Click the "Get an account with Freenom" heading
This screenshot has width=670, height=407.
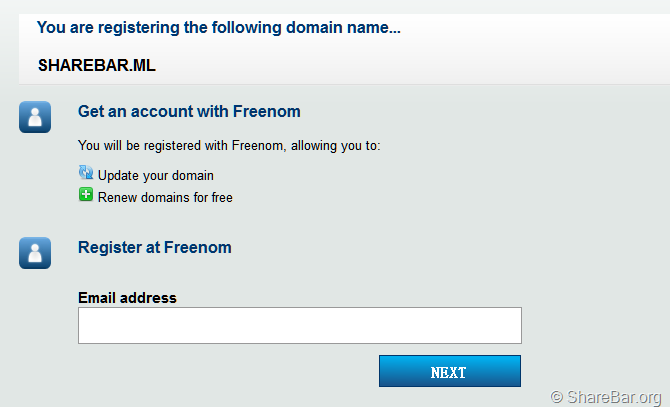pos(189,112)
